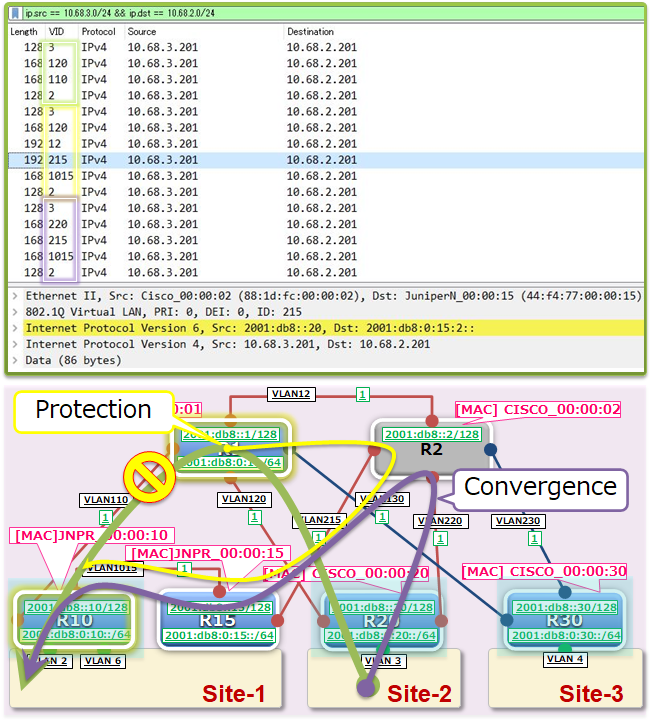
Task: Click the [MAC] CISCO_00:00:02 label
Action: click(538, 409)
